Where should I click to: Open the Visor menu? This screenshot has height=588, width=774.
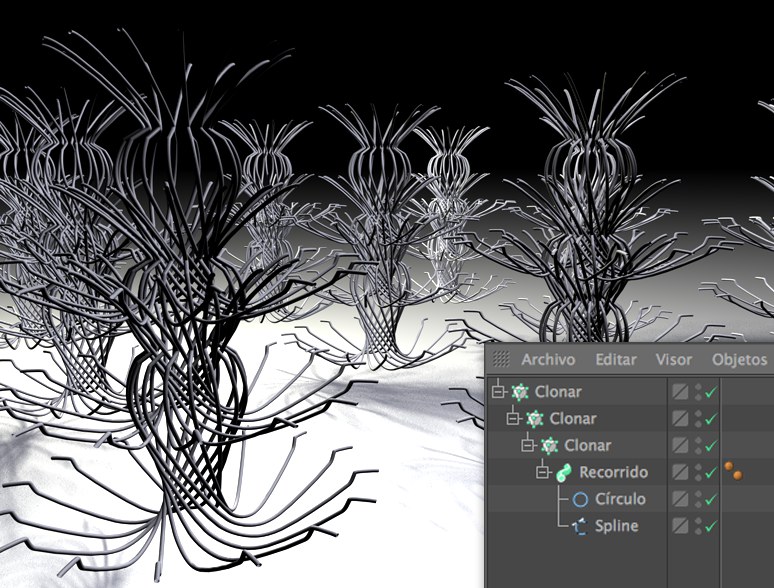[673, 359]
